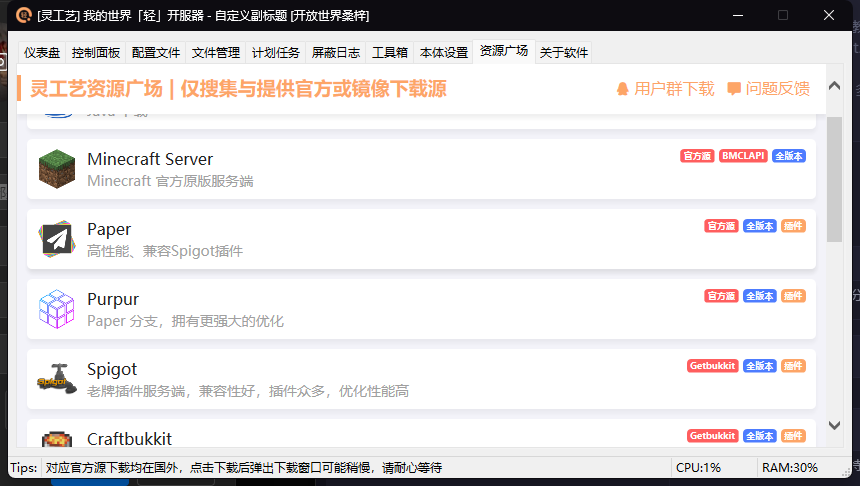
Task: Click the scrollbar down arrow
Action: click(835, 425)
